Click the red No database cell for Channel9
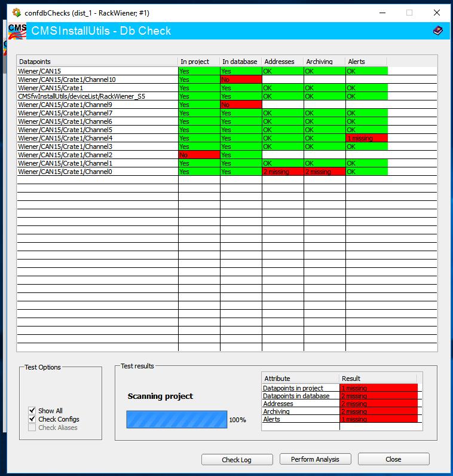Image resolution: width=453 pixels, height=476 pixels. point(241,105)
